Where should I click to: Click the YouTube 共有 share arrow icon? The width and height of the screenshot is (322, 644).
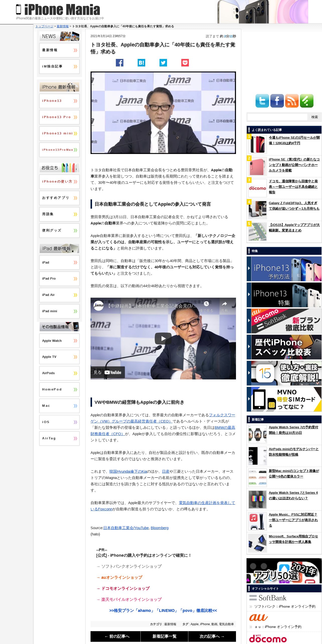(x=224, y=304)
